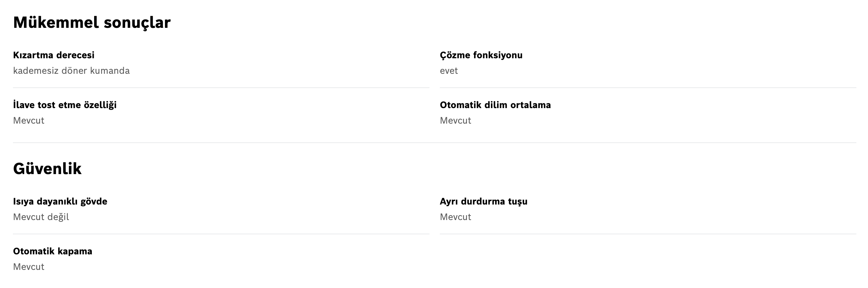Image resolution: width=868 pixels, height=288 pixels.
Task: Select the "Isıya dayanıklı gövde" label
Action: pyautogui.click(x=60, y=201)
